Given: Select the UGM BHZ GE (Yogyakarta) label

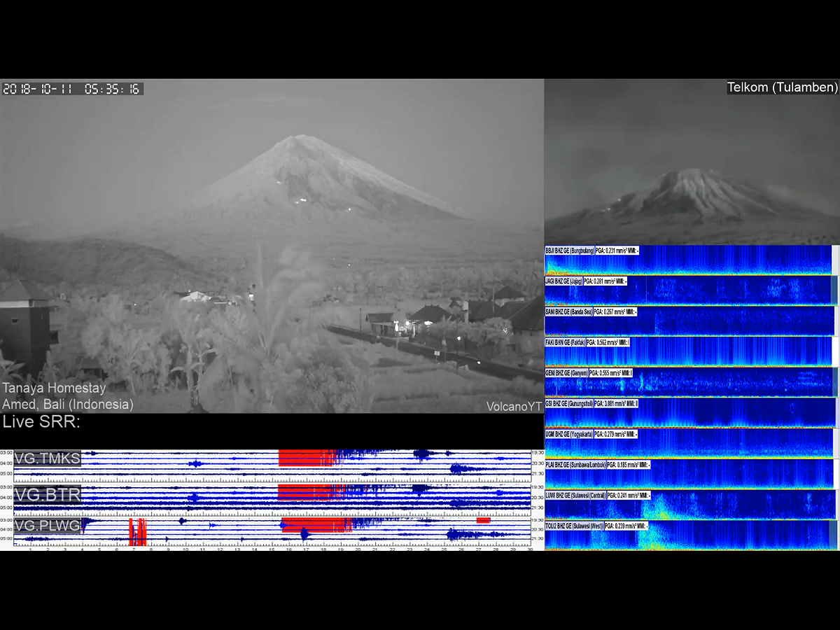Looking at the screenshot, I should tap(569, 435).
